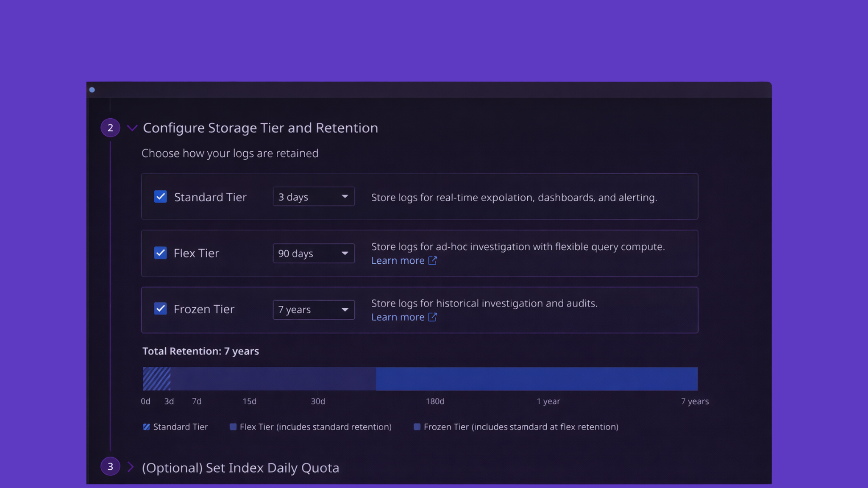This screenshot has height=488, width=868.
Task: Click the Flex Tier legend square
Action: 233,427
